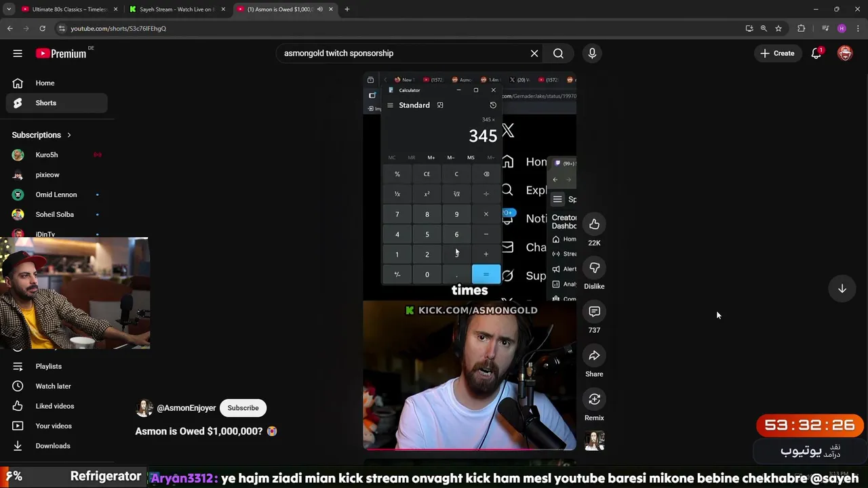Go to the next short arrow
The width and height of the screenshot is (868, 488).
click(x=842, y=289)
